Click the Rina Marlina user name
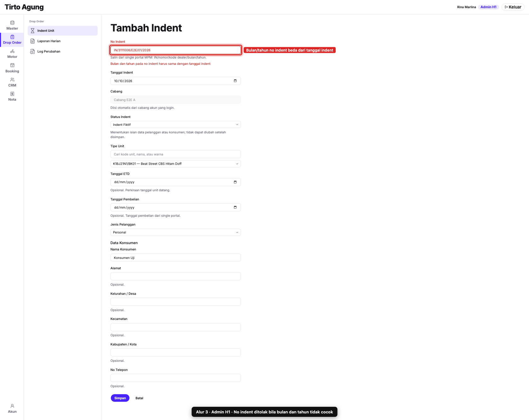529x420 pixels. 466,7
